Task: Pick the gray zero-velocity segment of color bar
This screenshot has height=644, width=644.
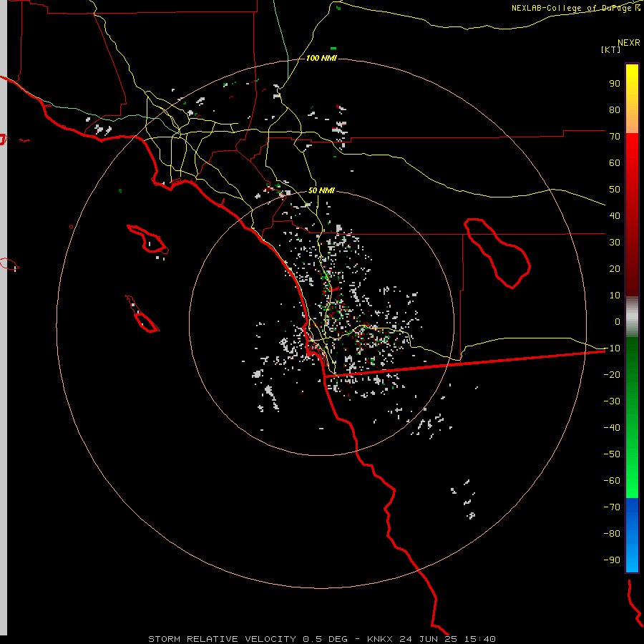Action: (x=632, y=316)
